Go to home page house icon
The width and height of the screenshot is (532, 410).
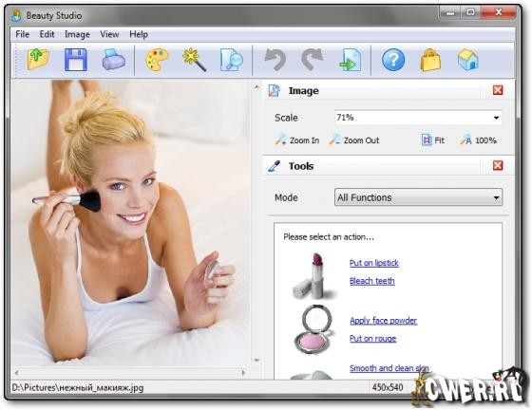(467, 60)
